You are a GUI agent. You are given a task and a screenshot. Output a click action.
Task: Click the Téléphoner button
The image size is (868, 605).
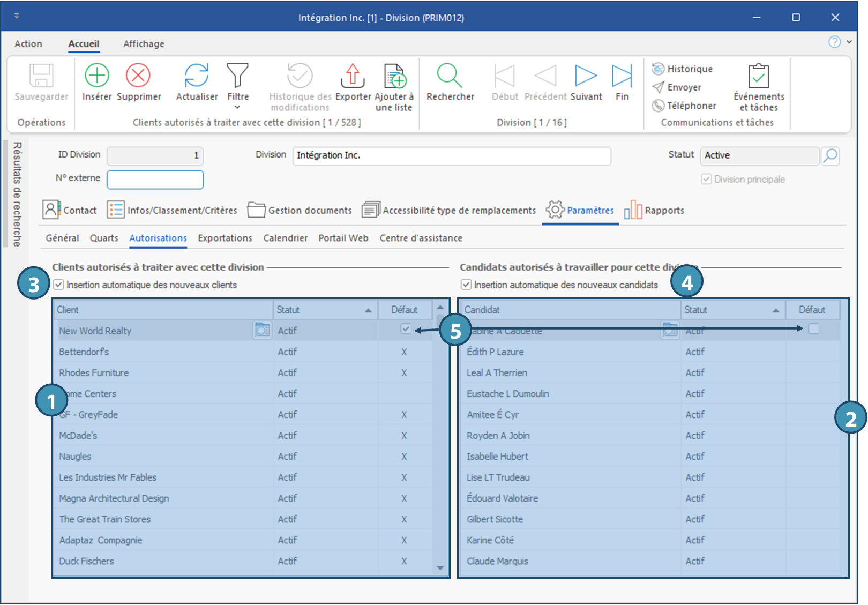tap(684, 106)
